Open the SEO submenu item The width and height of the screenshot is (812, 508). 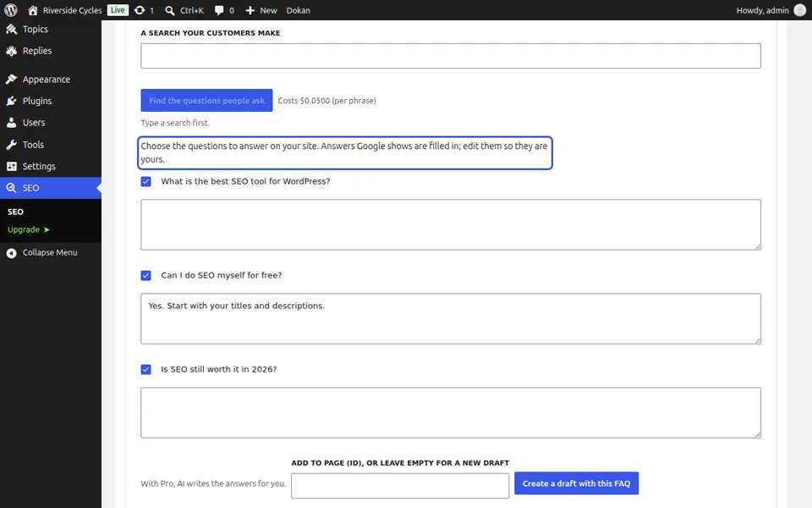click(15, 212)
